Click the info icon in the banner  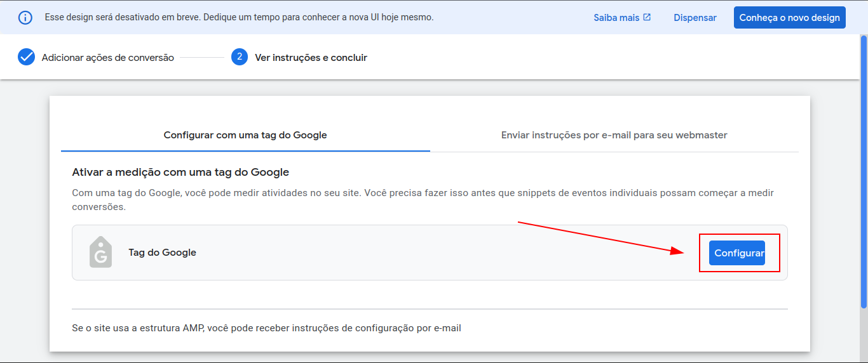pos(25,17)
